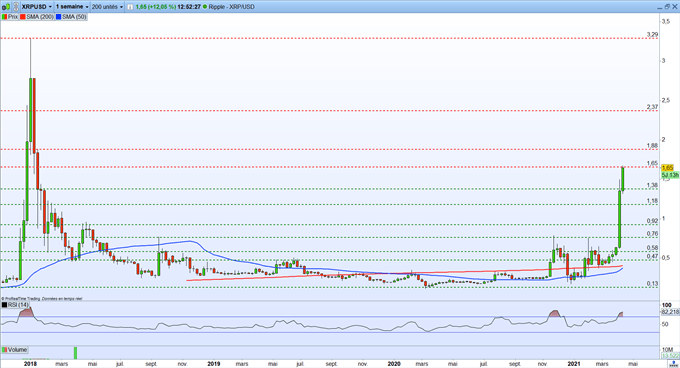Click the green real-time status dot
The image size is (680, 368).
(205, 7)
